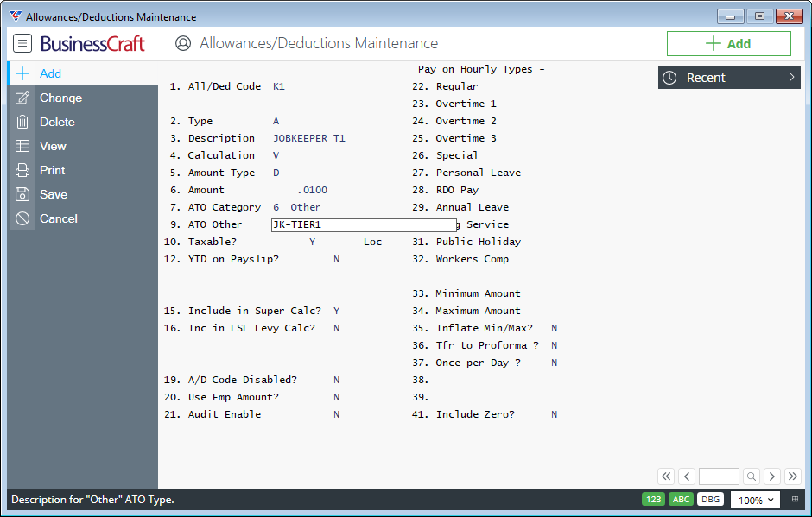Image resolution: width=812 pixels, height=517 pixels.
Task: Click the Public Holiday label
Action: pos(478,242)
